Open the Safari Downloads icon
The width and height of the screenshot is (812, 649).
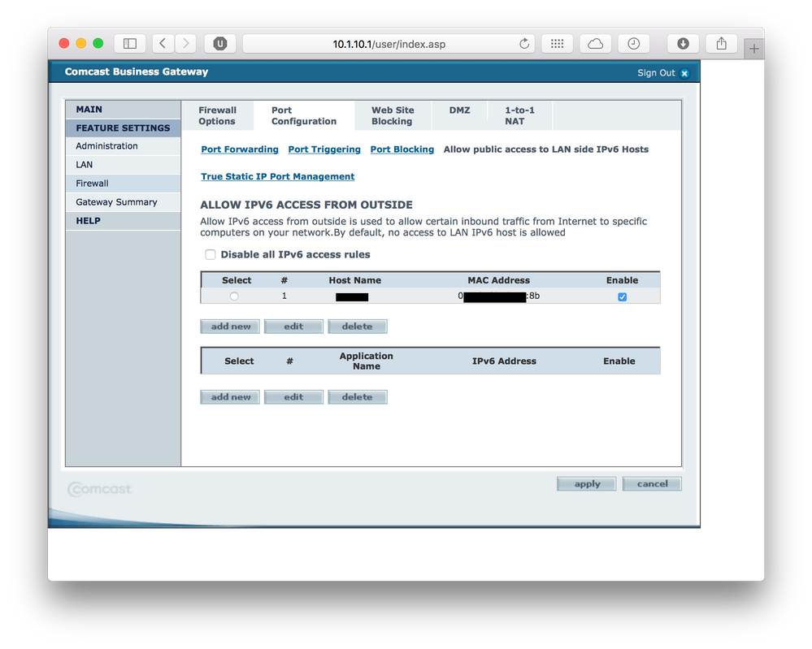[683, 44]
